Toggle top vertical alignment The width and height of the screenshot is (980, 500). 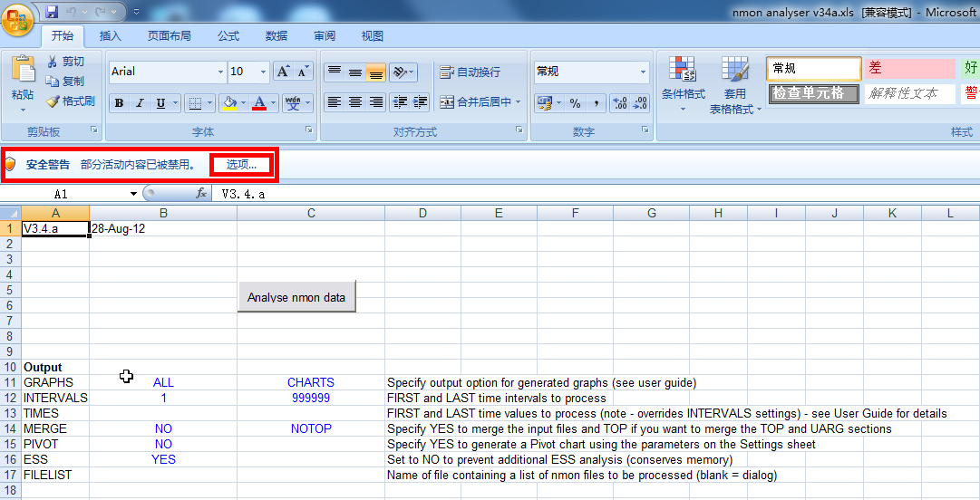pos(335,72)
